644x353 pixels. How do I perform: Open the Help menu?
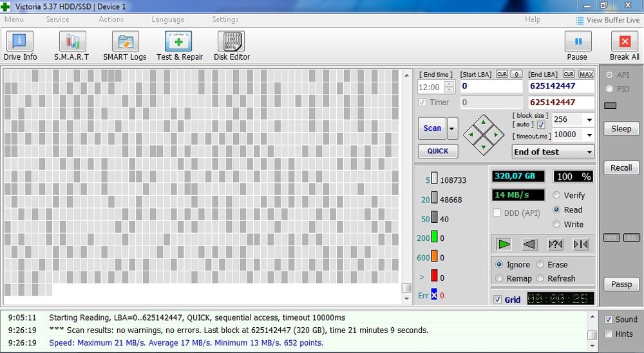(x=533, y=19)
